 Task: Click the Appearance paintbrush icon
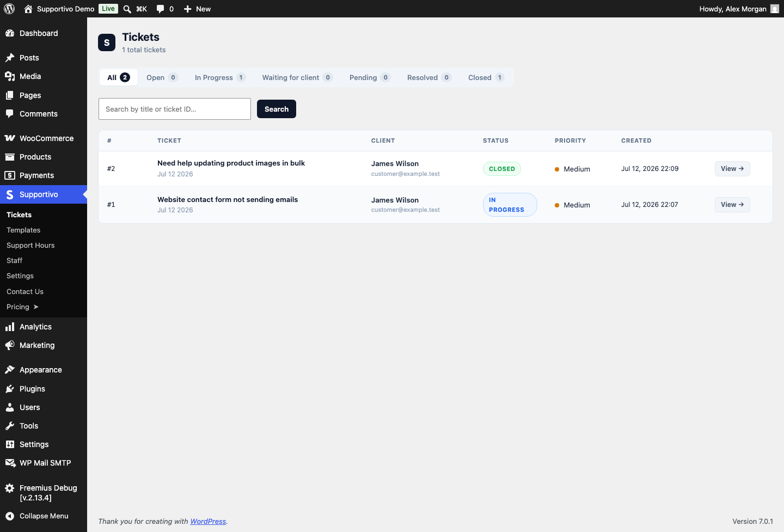(x=10, y=370)
